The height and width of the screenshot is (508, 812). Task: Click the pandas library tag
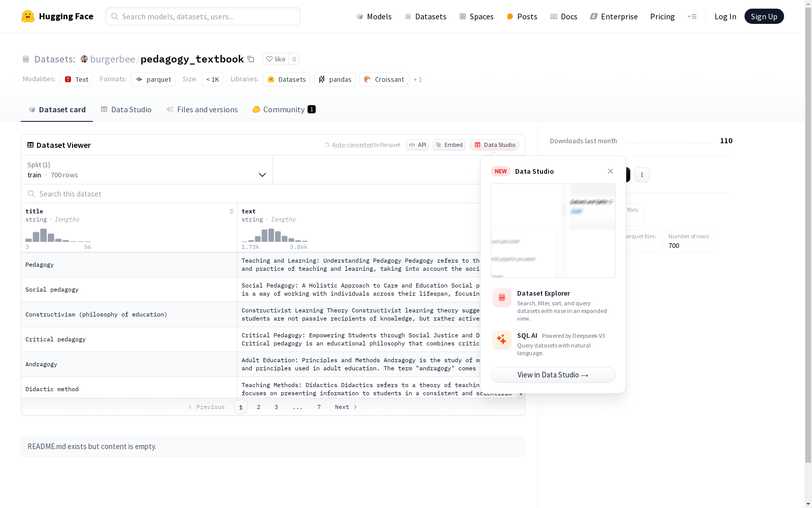click(335, 79)
